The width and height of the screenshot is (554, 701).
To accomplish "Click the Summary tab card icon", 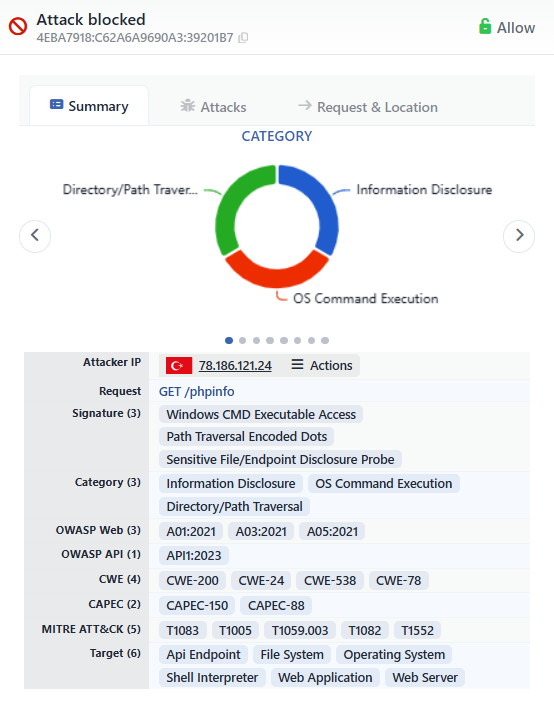I will tap(56, 105).
